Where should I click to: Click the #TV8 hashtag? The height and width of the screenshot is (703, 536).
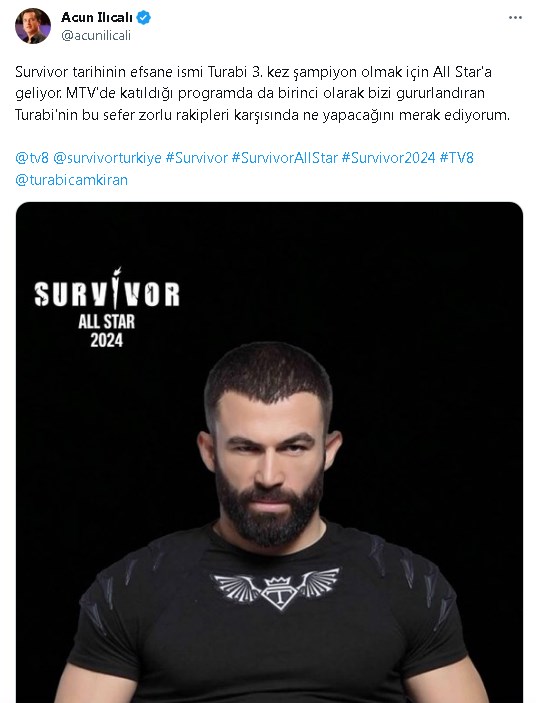coord(456,158)
